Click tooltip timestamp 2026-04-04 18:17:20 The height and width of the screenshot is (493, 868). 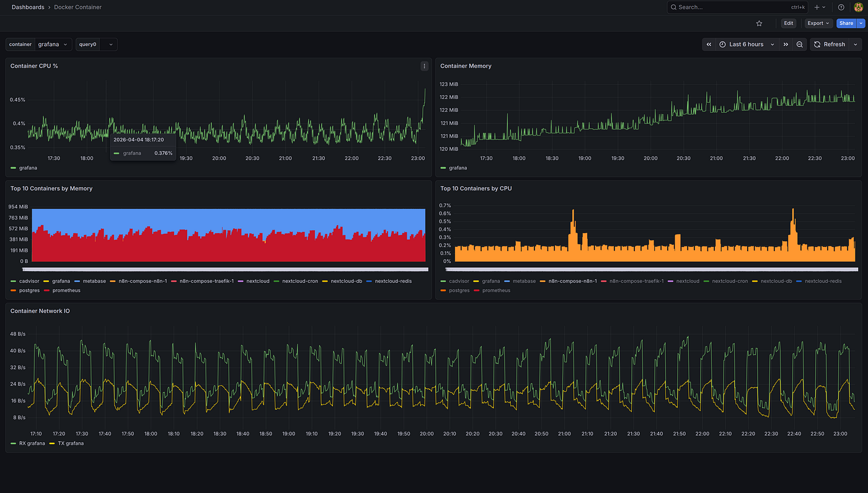[x=138, y=140]
